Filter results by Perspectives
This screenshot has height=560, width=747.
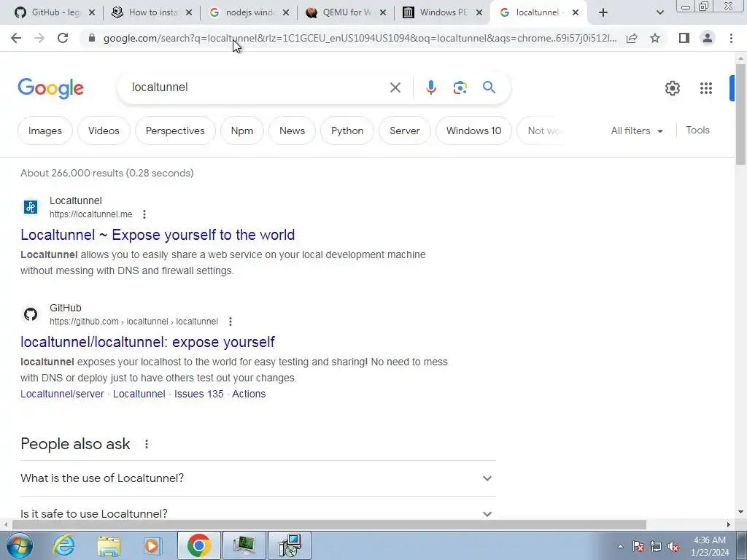175,131
